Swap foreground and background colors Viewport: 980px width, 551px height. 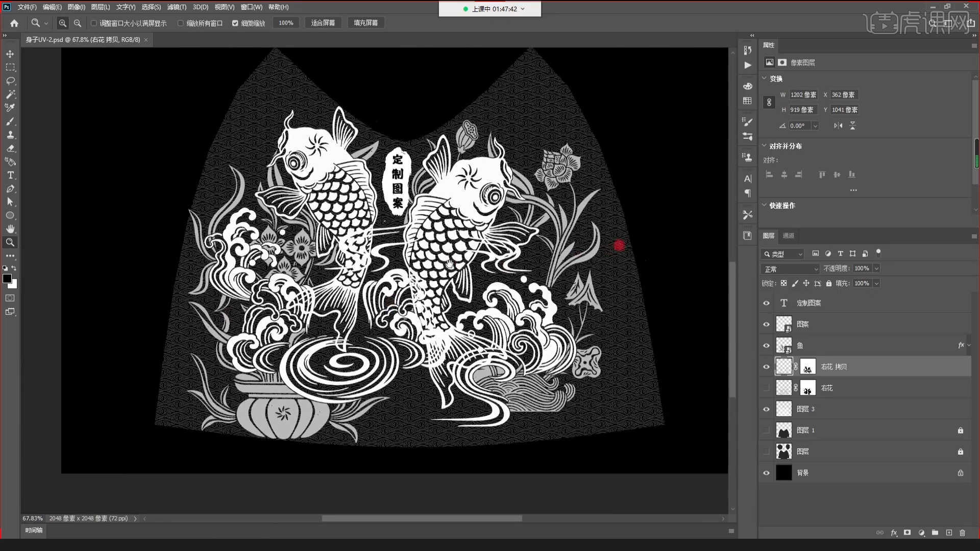tap(14, 268)
